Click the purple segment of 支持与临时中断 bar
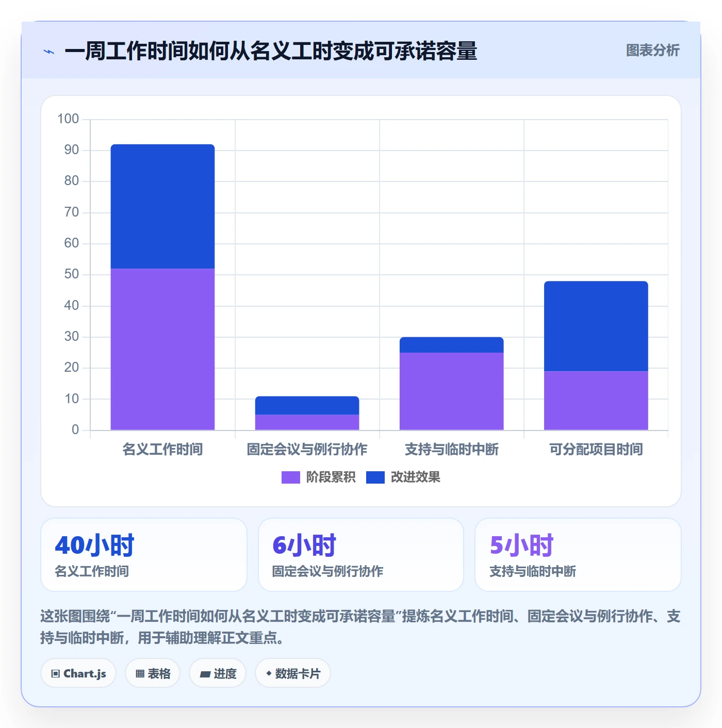This screenshot has width=722, height=728. 452,391
